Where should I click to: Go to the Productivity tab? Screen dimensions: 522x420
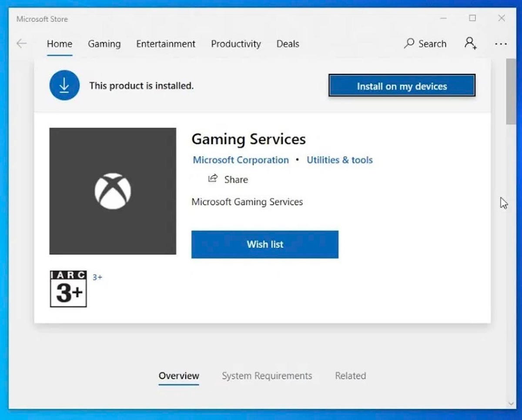pos(236,44)
